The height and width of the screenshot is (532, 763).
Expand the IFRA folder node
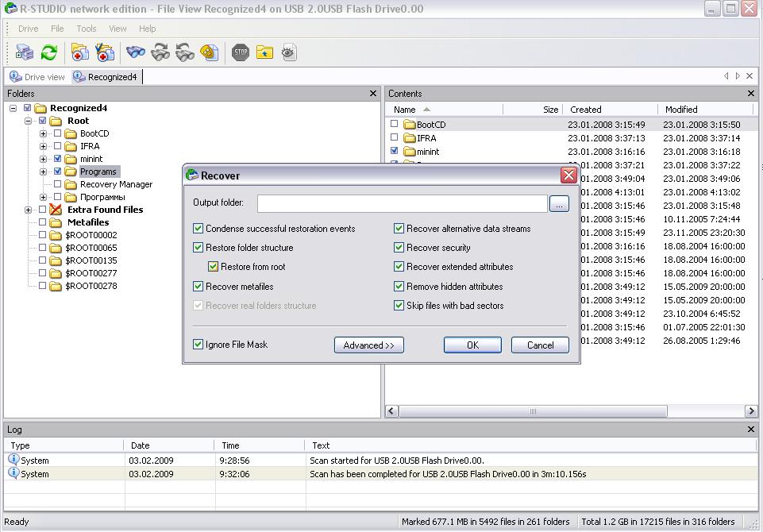44,146
